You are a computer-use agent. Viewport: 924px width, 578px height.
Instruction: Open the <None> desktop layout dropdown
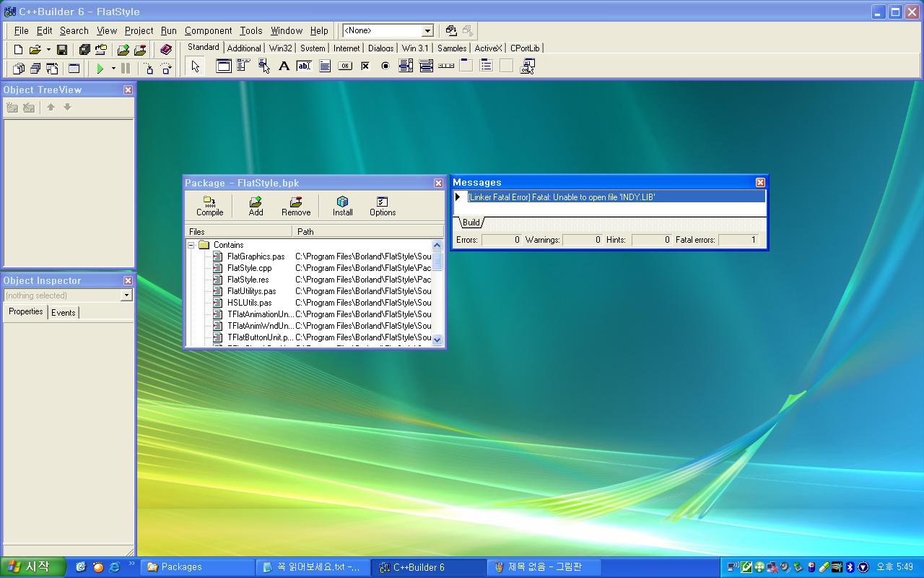427,30
